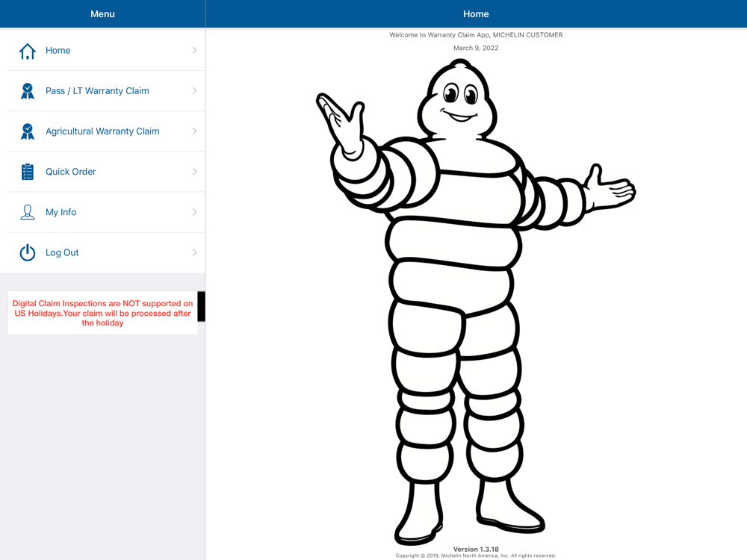Select the Agricultural Warranty Claim label
Image resolution: width=747 pixels, height=560 pixels.
[x=102, y=131]
